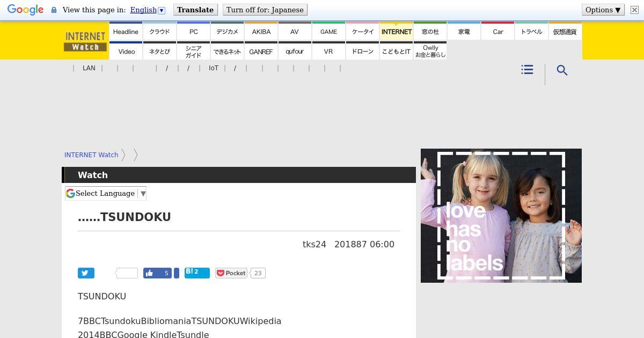Open the GANREF tab

tap(261, 51)
